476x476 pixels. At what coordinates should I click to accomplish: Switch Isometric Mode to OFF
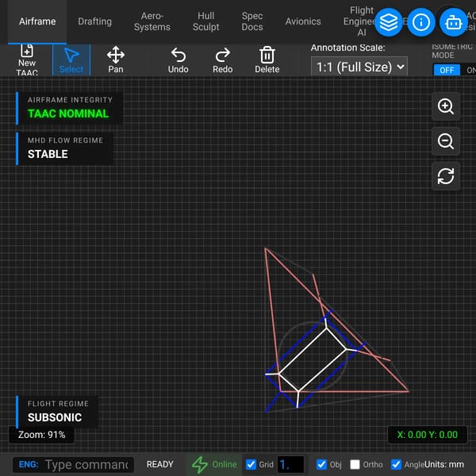tap(447, 70)
